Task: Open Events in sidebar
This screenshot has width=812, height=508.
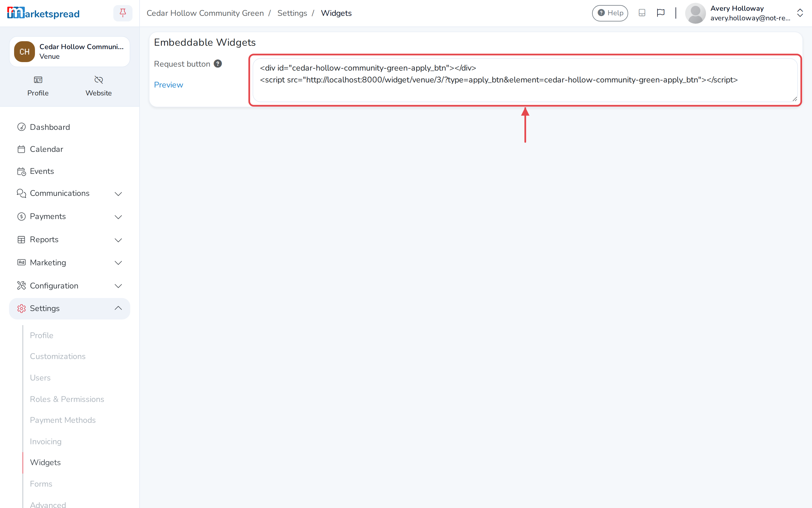Action: click(42, 171)
